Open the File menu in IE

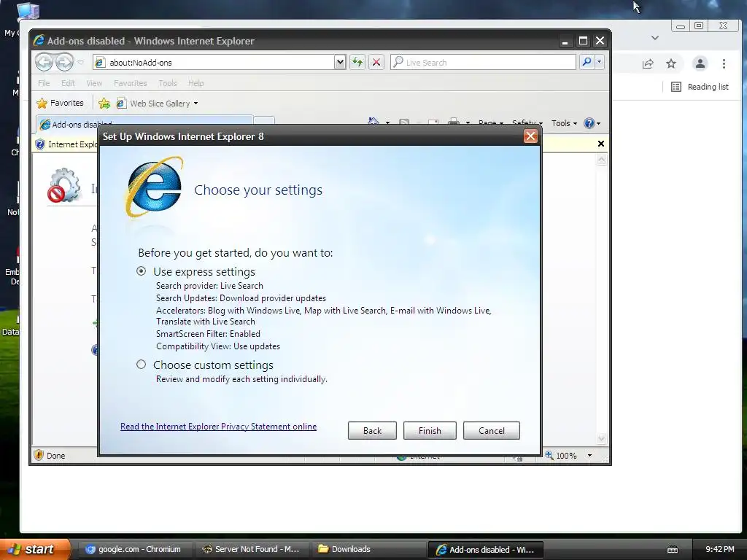[44, 83]
